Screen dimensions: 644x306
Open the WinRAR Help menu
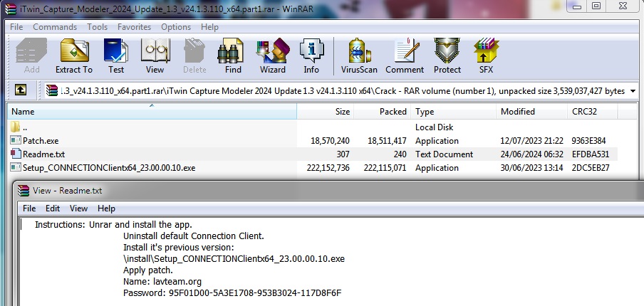tap(209, 27)
